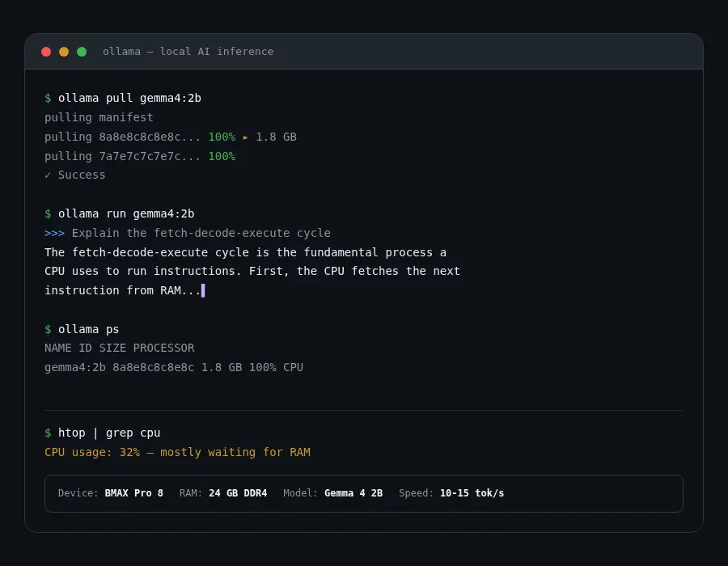Click the '24 GB DDR4' RAM value

(238, 493)
